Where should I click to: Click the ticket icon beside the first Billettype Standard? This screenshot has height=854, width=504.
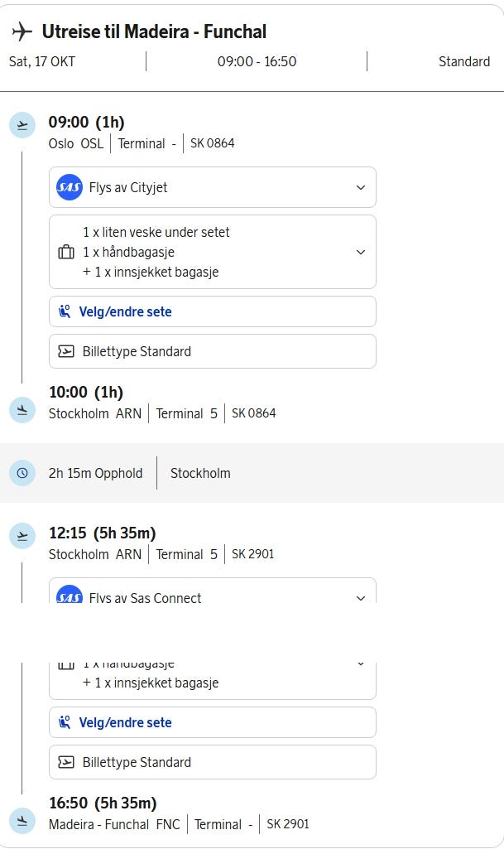point(66,351)
